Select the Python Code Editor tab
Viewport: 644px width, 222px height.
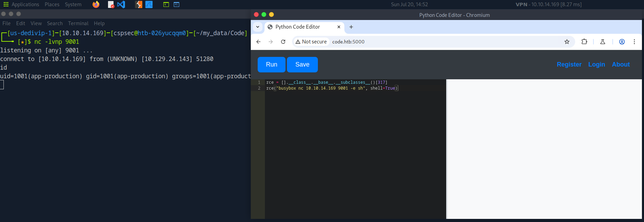pos(304,27)
